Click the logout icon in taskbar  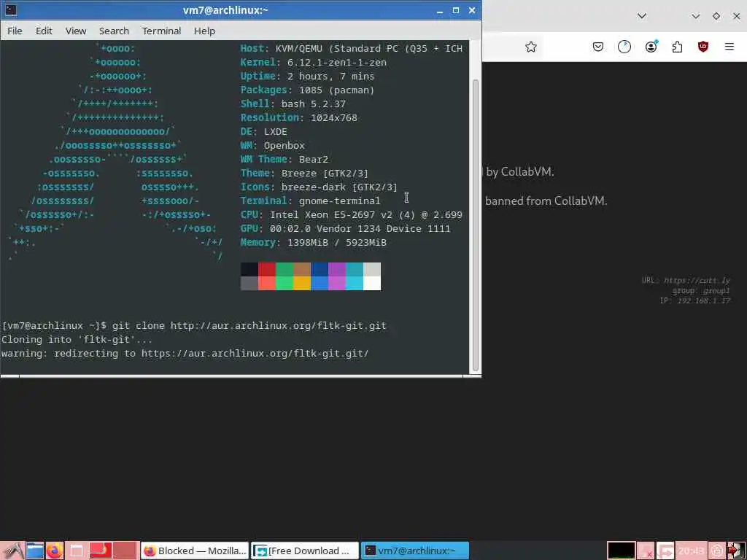tap(736, 551)
